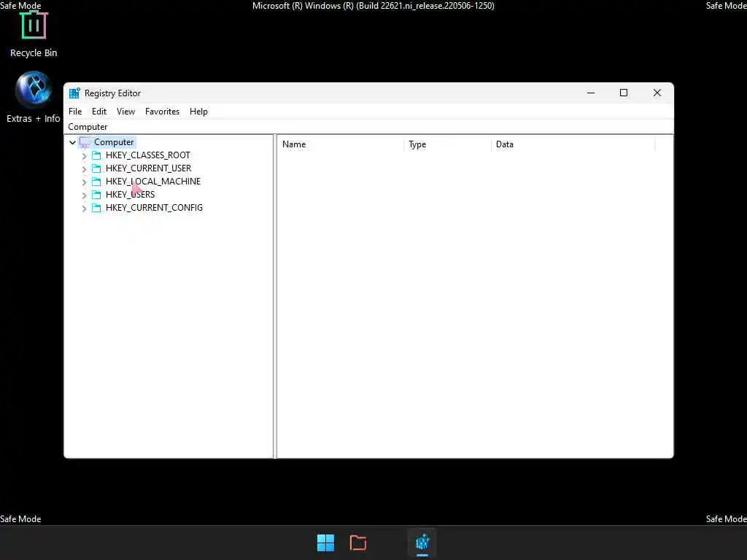747x560 pixels.
Task: Click the HKEY_CLASSES_ROOT folder icon
Action: click(x=97, y=155)
